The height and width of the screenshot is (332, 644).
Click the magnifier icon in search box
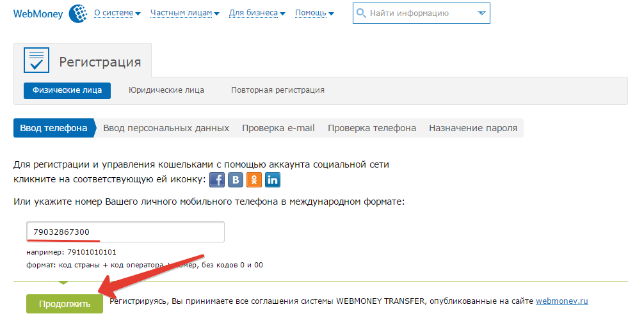361,13
